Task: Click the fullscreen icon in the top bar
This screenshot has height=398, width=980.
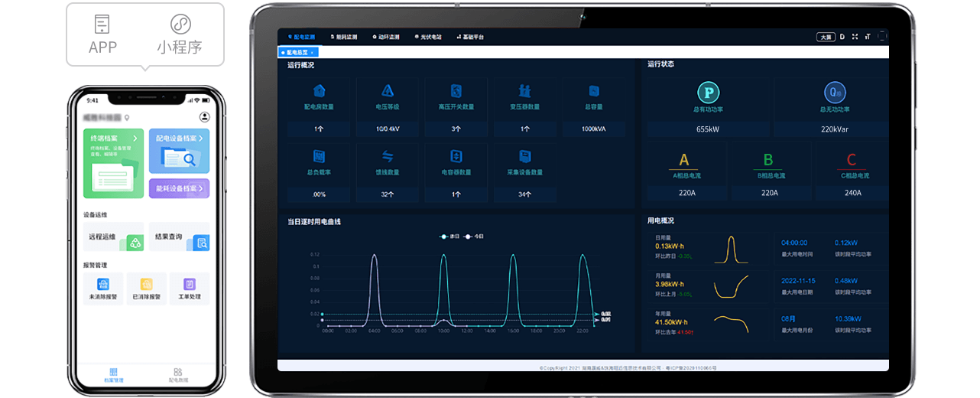Action: [x=855, y=37]
